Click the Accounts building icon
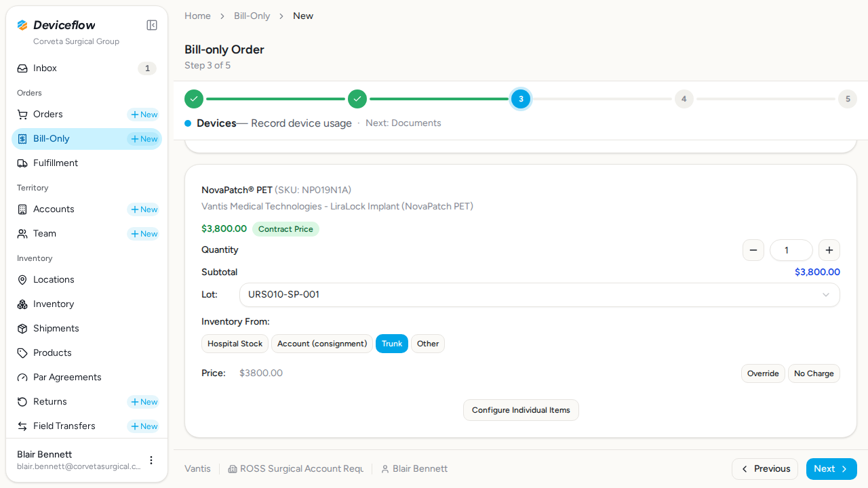 (22, 209)
